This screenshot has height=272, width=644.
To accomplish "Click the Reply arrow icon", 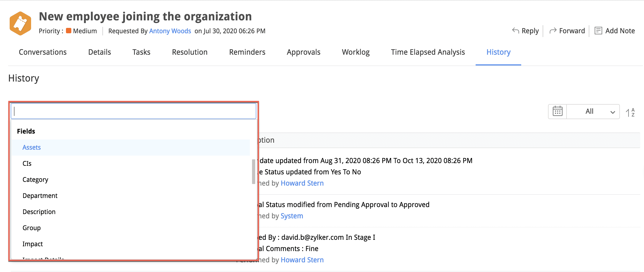I will tap(515, 31).
